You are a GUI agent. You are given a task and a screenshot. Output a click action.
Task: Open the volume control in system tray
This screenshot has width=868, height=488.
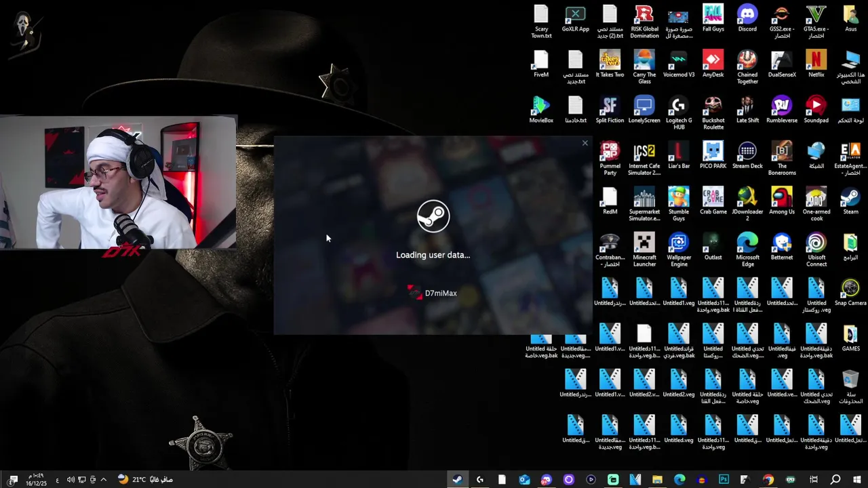(x=71, y=479)
